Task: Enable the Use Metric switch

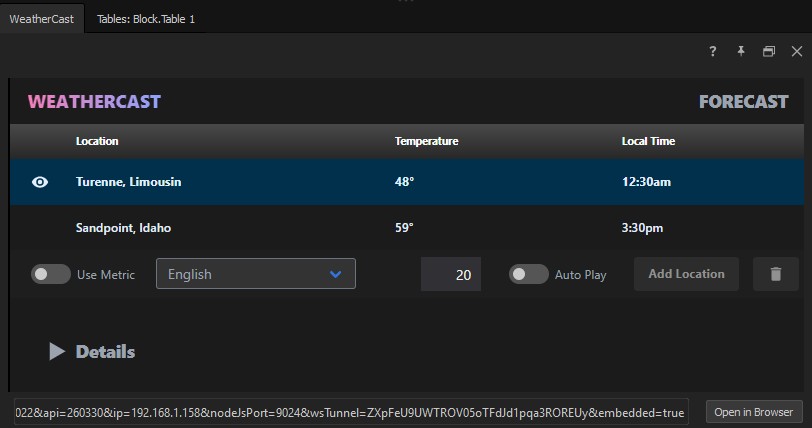Action: click(x=51, y=274)
